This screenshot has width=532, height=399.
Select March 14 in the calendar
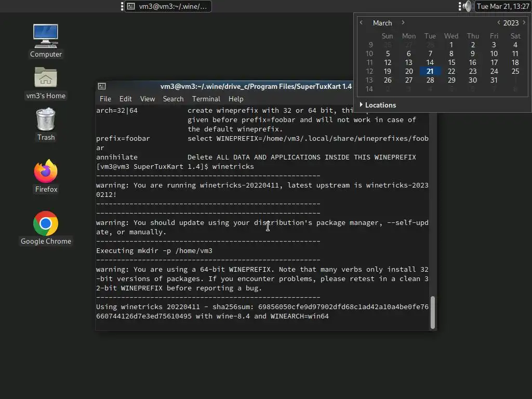click(x=430, y=62)
